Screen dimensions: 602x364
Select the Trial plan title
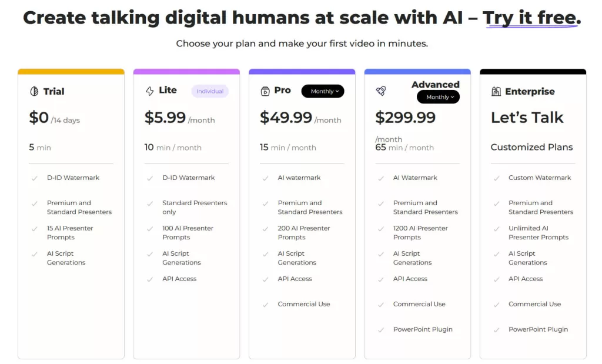[x=53, y=91]
